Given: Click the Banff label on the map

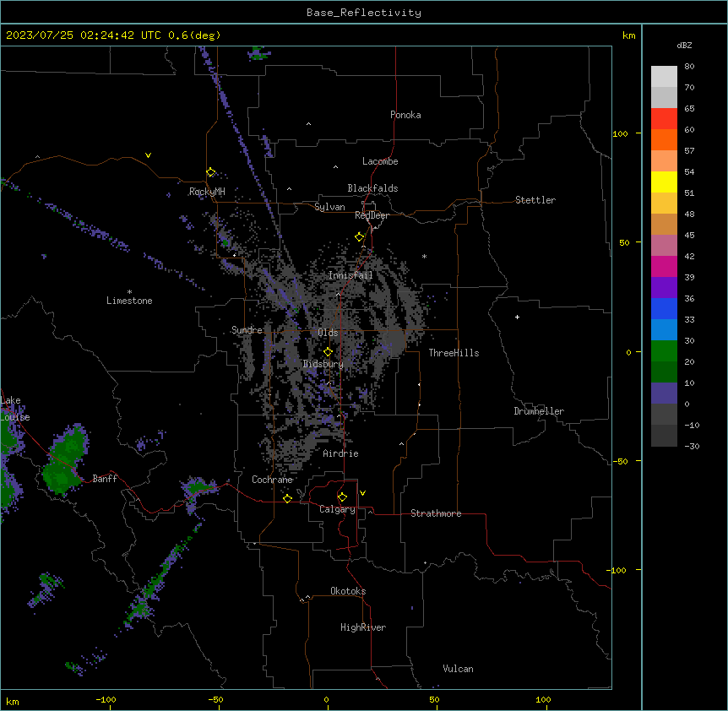Looking at the screenshot, I should [x=105, y=479].
